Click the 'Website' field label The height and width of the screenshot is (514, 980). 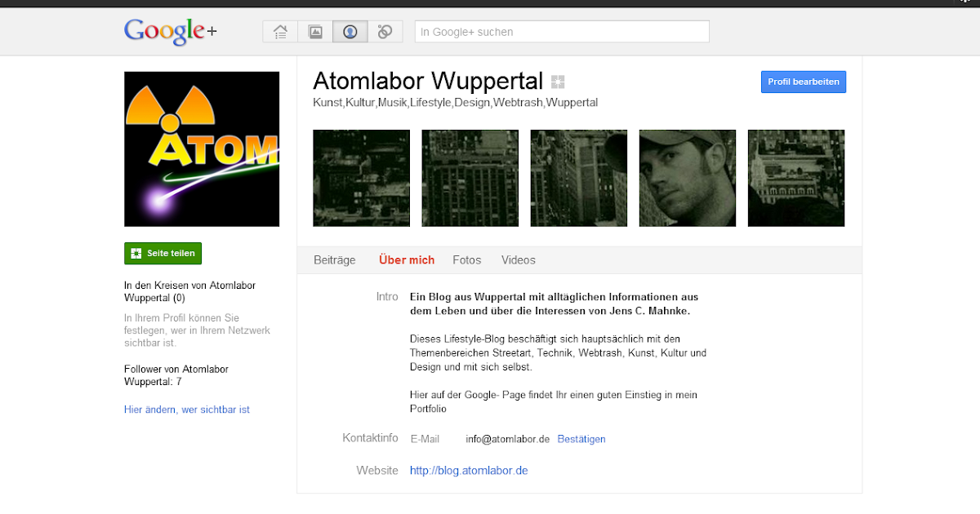click(377, 471)
